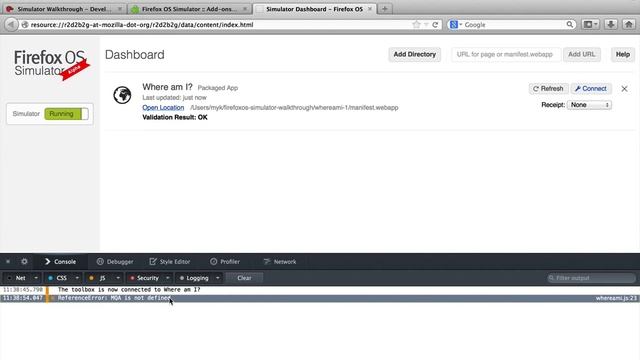Toggle the Logging filter button
This screenshot has height=360, width=640.
point(194,278)
